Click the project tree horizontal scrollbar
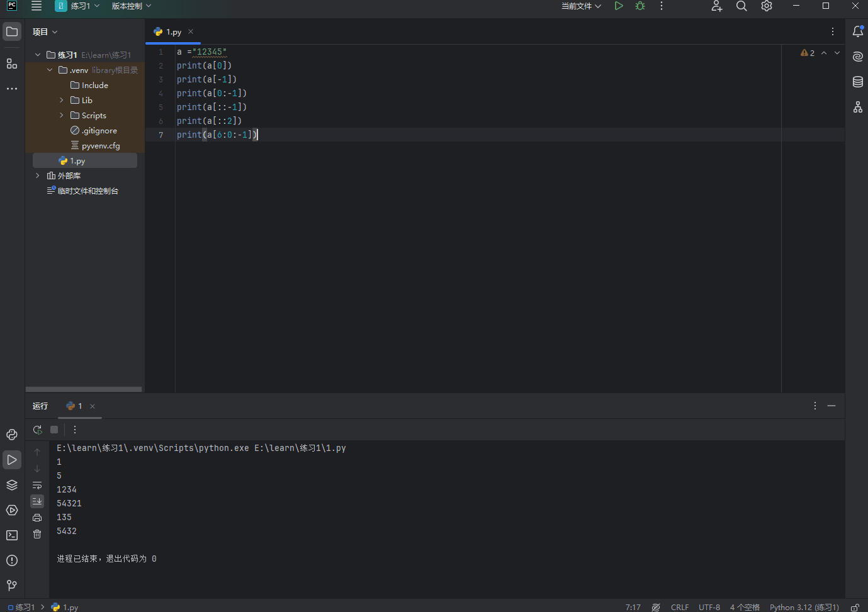The width and height of the screenshot is (868, 612). point(84,389)
